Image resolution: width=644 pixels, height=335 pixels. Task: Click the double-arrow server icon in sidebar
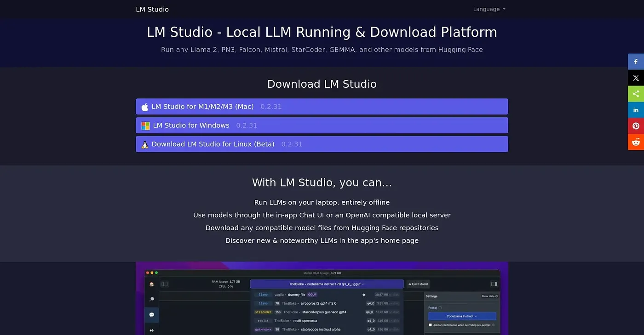click(152, 330)
